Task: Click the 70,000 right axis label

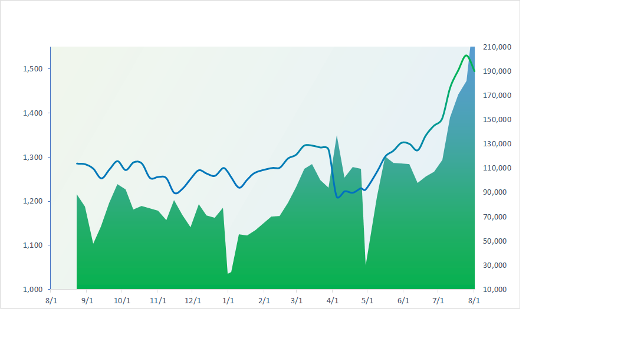Action: (x=497, y=217)
